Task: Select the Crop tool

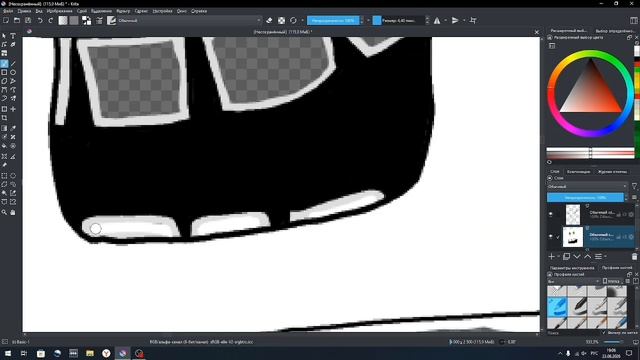Action: point(4,118)
